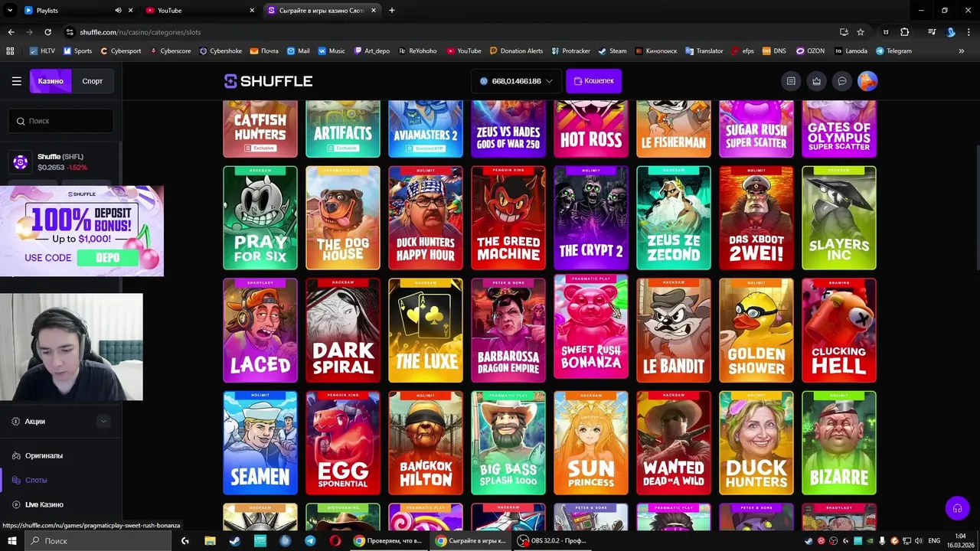Click the Shuffle logo
The height and width of the screenshot is (551, 980).
[x=268, y=81]
